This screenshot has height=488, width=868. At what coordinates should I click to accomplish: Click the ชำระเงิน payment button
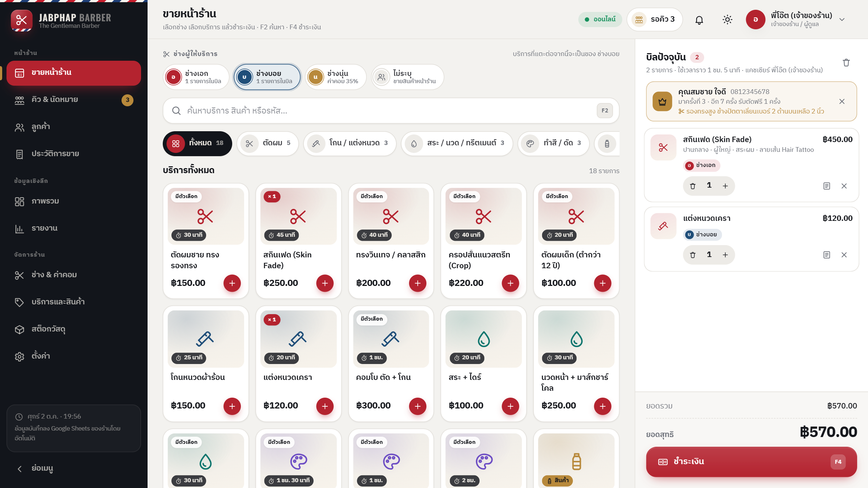point(751,462)
